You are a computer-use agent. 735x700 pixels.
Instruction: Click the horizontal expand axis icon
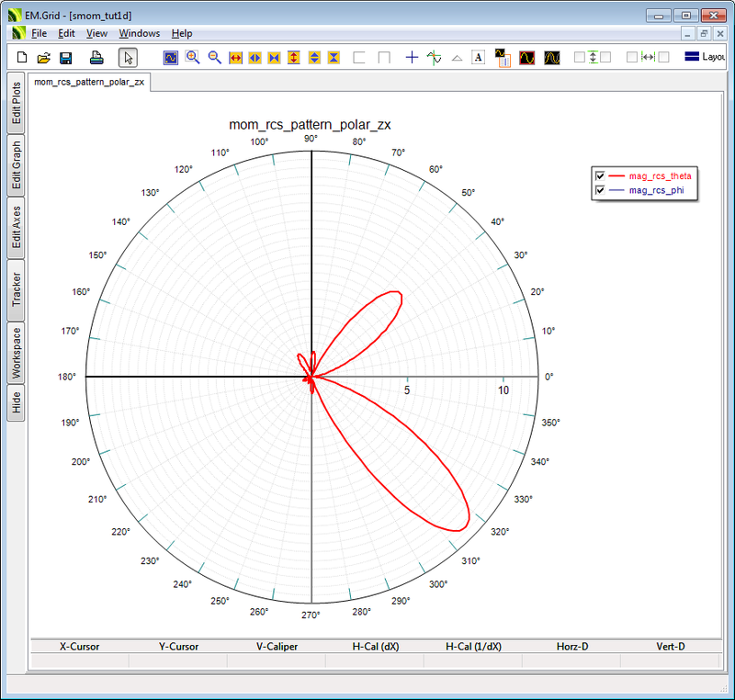[x=236, y=57]
